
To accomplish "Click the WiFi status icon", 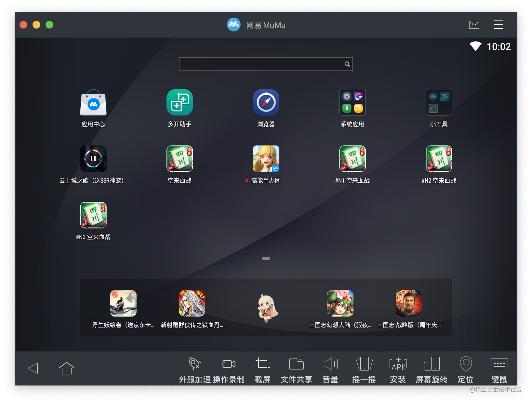I will pyautogui.click(x=475, y=46).
